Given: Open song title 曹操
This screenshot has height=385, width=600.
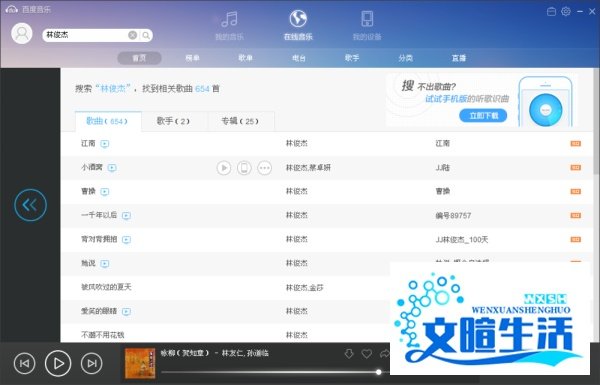Looking at the screenshot, I should coord(88,191).
